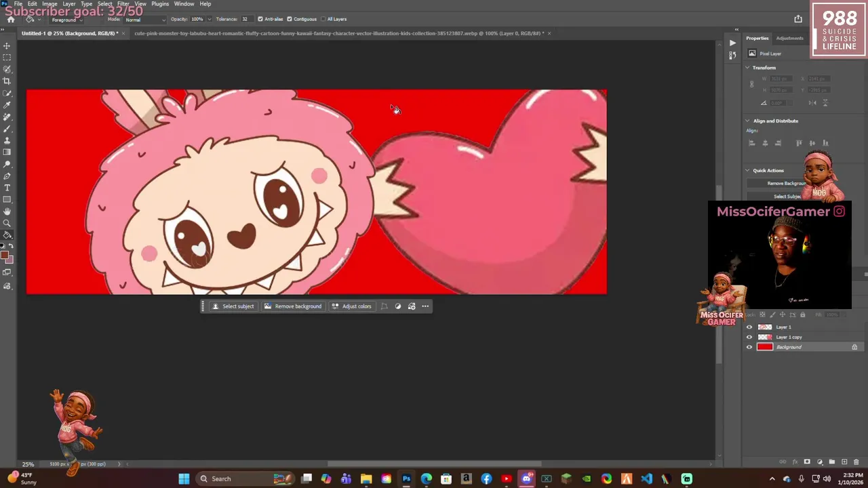The height and width of the screenshot is (488, 868).
Task: Click Align Horizontal Centers icon
Action: [765, 143]
